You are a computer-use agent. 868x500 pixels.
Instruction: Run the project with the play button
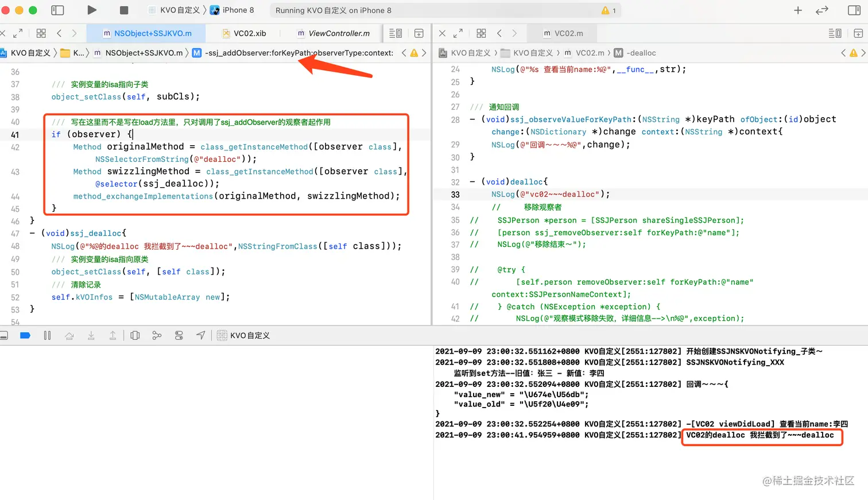click(x=92, y=10)
